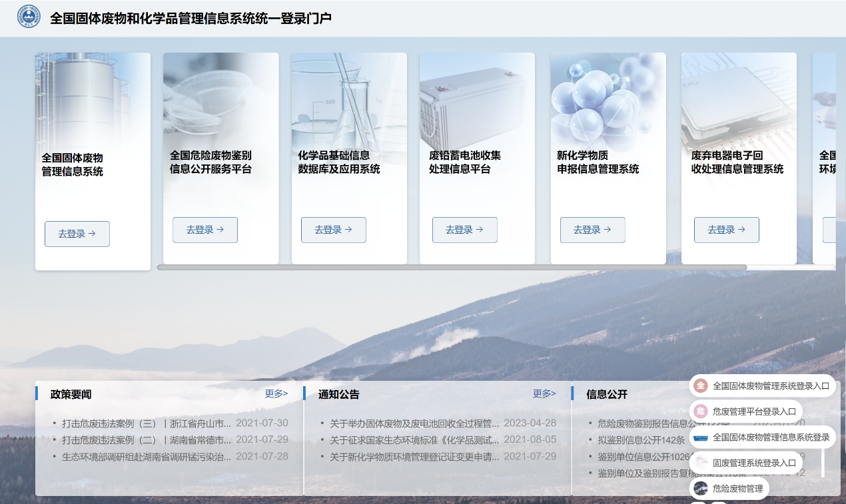Open 去登录 for 全国固体废物管理信息系统
This screenshot has height=504, width=846.
click(77, 234)
